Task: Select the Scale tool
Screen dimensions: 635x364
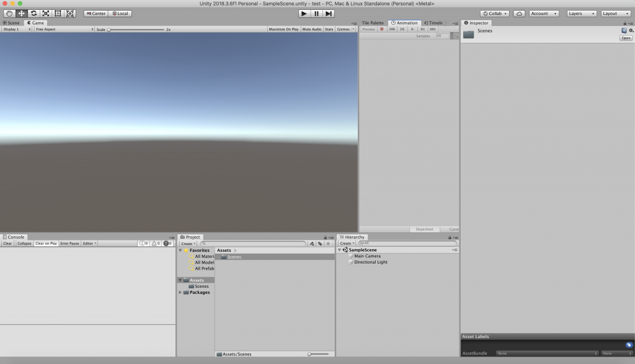Action: 46,13
